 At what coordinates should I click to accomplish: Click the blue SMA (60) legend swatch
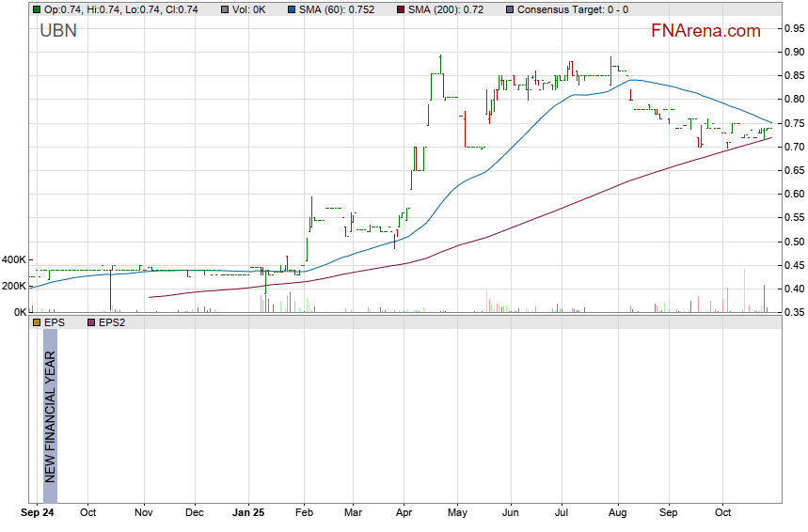292,9
